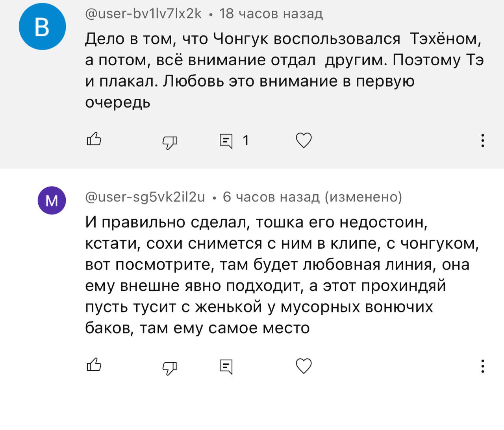This screenshot has height=430, width=504.
Task: Dislike the comment by user-bv1lv7lx2k
Action: tap(170, 141)
